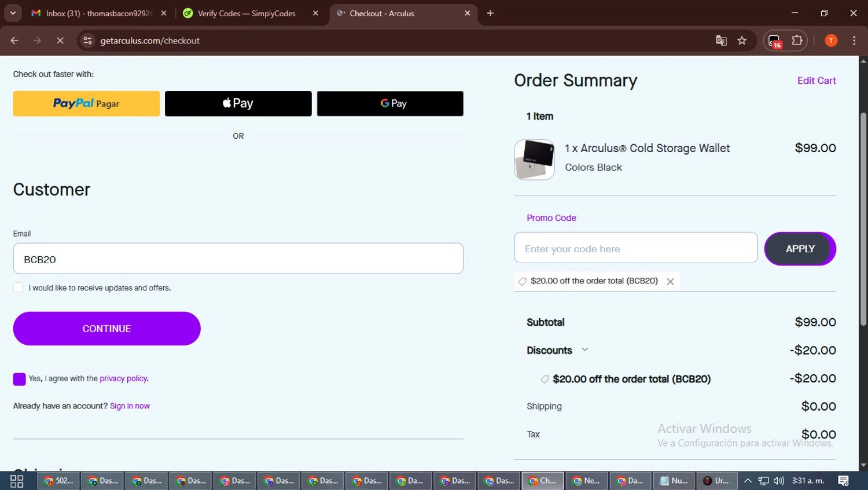
Task: Click the Shipping $0.00 amount
Action: pos(818,407)
